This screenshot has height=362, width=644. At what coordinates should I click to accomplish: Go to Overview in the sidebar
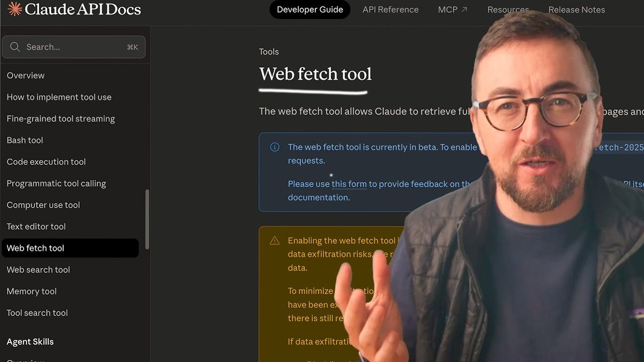26,75
